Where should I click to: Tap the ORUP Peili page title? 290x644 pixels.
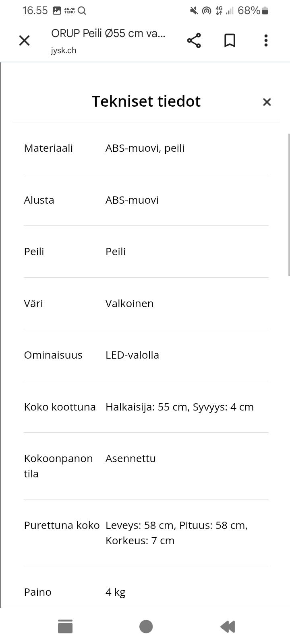tap(108, 33)
